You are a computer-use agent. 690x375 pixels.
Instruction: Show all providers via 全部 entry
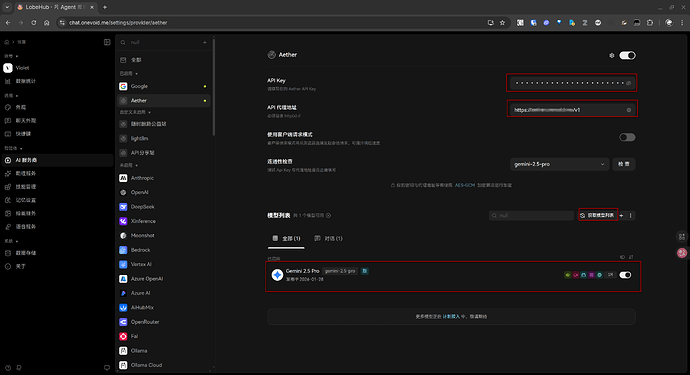pyautogui.click(x=163, y=60)
